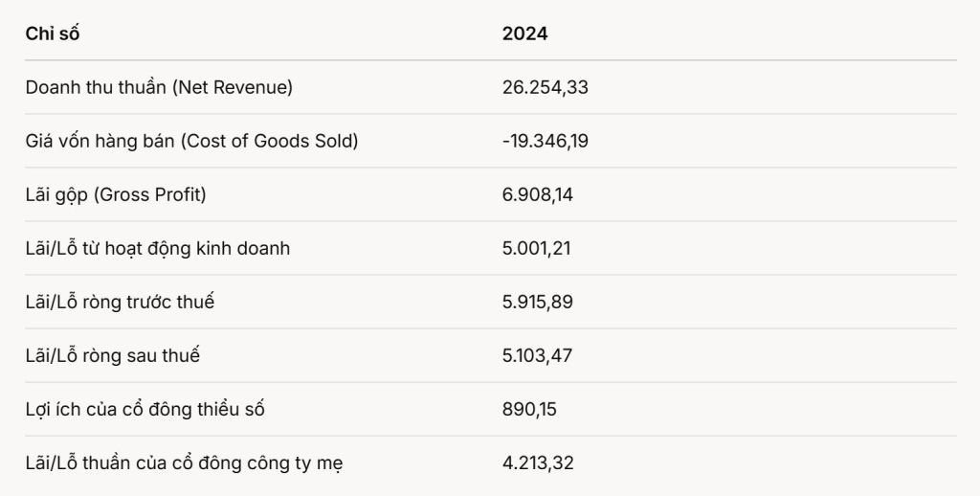
Task: Click the net revenue value 26.254,33
Action: pyautogui.click(x=545, y=87)
